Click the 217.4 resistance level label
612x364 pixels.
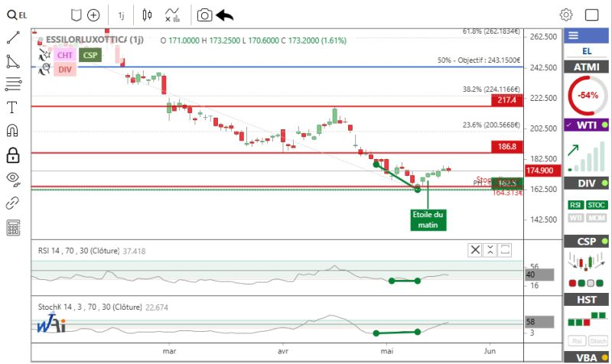point(506,100)
